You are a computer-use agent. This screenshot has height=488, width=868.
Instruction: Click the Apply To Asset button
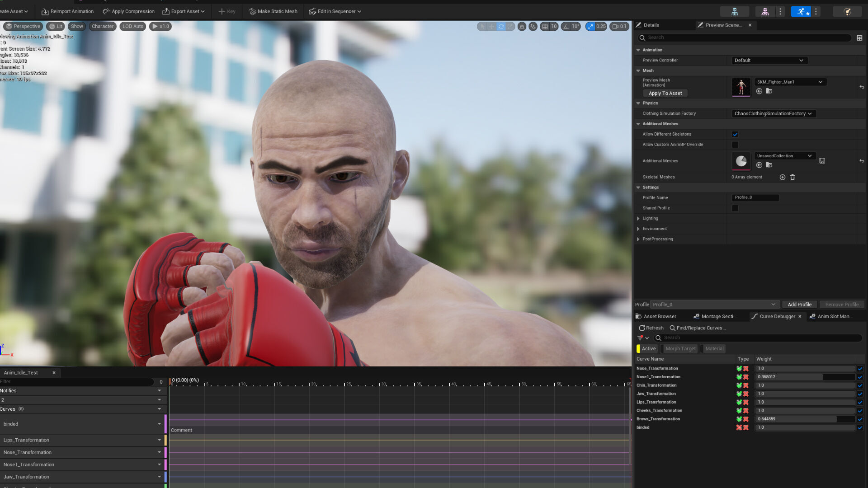(665, 93)
